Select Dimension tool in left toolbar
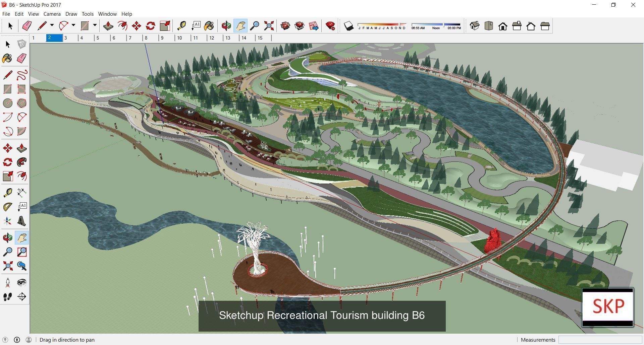The image size is (644, 345). 21,192
